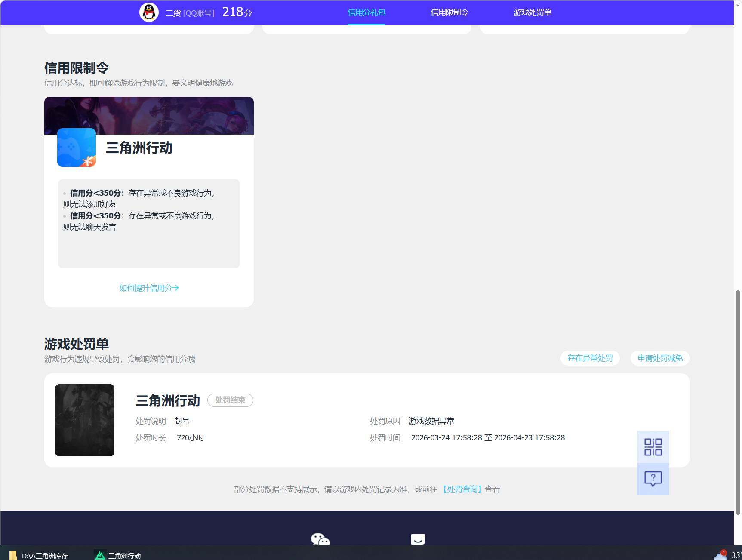
Task: Switch to 游戏处罚单 tab
Action: [533, 12]
